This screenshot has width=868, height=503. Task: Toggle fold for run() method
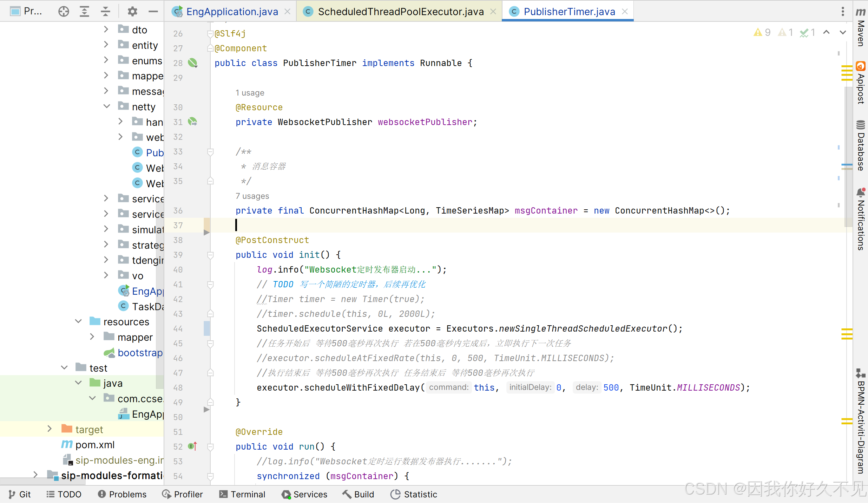(210, 447)
